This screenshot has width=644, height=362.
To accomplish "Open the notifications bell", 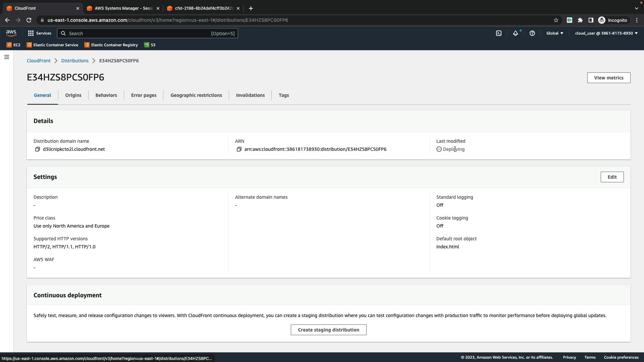I will coord(515,33).
